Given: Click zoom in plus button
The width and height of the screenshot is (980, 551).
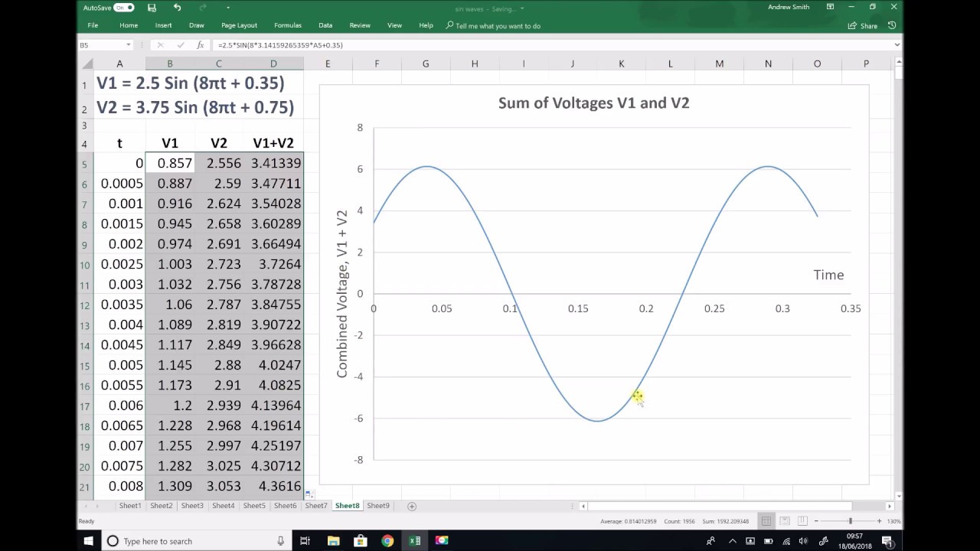Looking at the screenshot, I should [x=879, y=521].
